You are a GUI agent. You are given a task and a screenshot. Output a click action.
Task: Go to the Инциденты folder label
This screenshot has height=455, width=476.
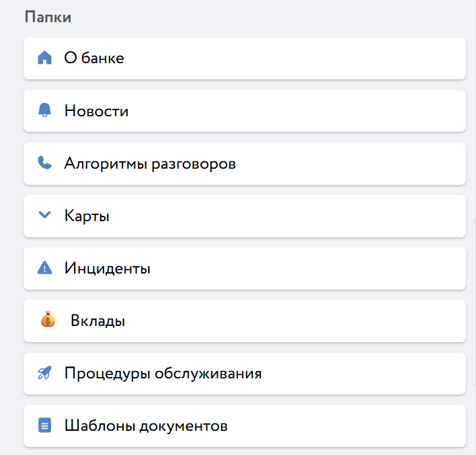(107, 268)
